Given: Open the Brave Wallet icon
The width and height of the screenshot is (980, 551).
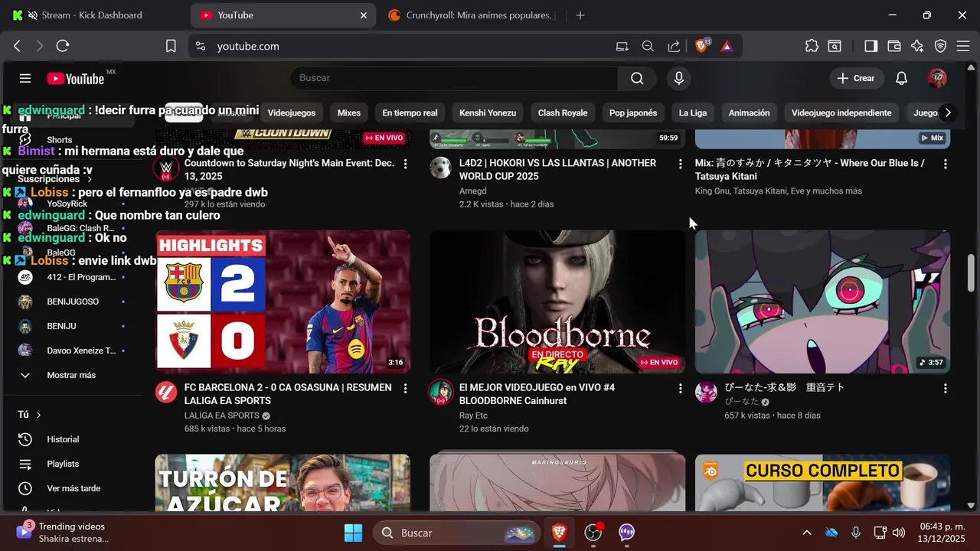Looking at the screenshot, I should 894,46.
